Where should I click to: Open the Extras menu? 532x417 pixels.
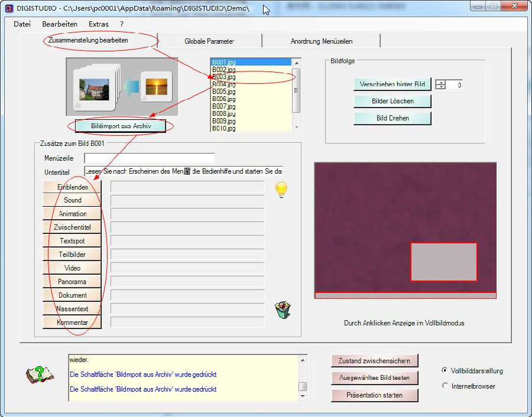99,24
